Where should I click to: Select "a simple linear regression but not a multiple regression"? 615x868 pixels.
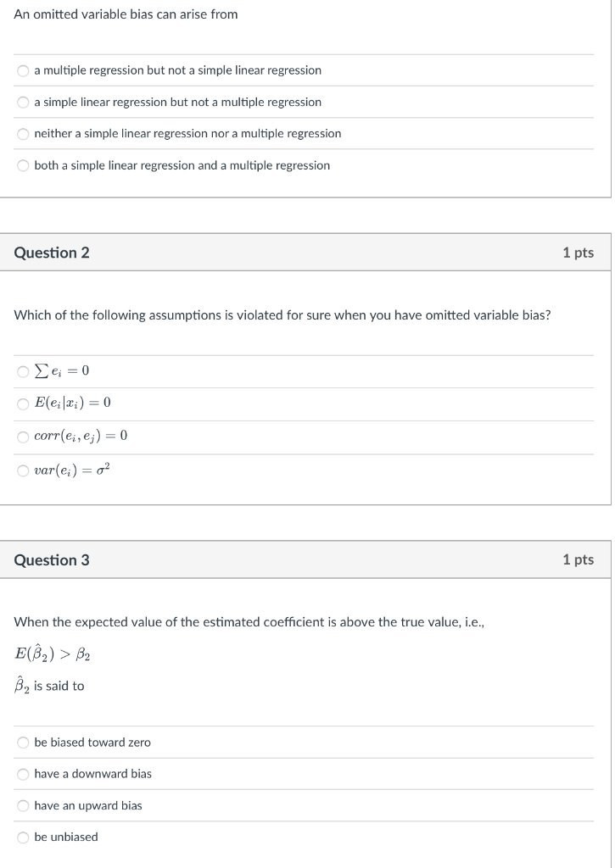pyautogui.click(x=23, y=103)
